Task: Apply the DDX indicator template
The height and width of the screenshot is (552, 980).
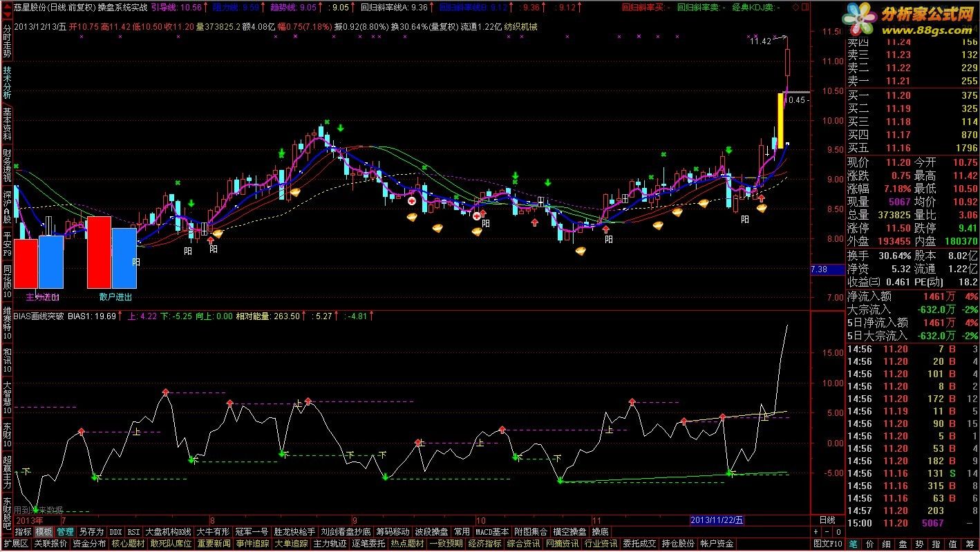Action: (x=115, y=532)
